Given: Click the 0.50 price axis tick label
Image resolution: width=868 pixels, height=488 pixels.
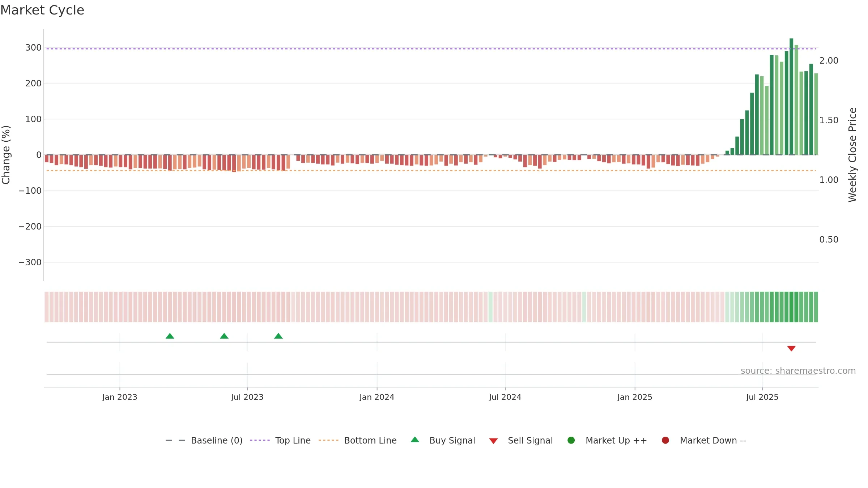Looking at the screenshot, I should point(829,240).
